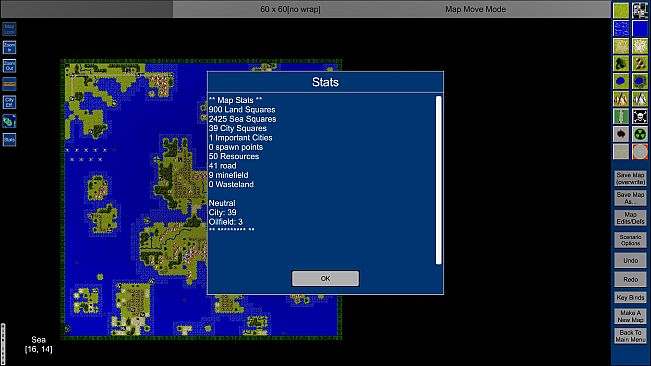
Task: Select the brown mountain terrain tile
Action: [621, 99]
